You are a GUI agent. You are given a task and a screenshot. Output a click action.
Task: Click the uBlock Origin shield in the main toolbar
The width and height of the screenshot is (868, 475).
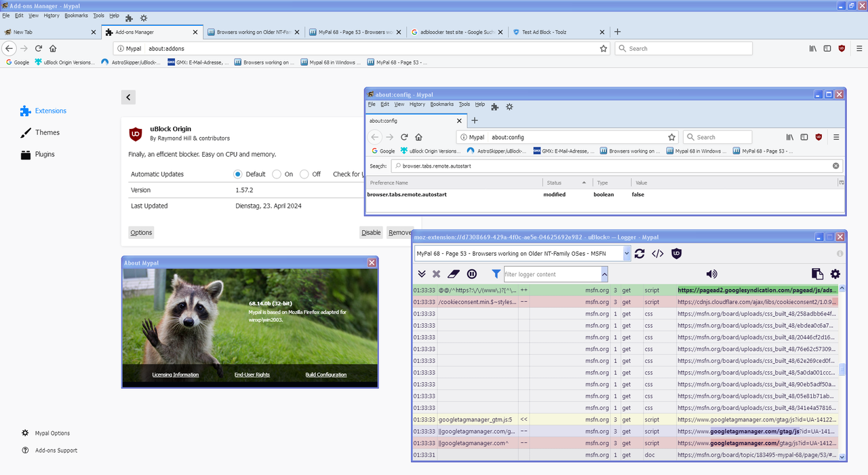pos(842,48)
